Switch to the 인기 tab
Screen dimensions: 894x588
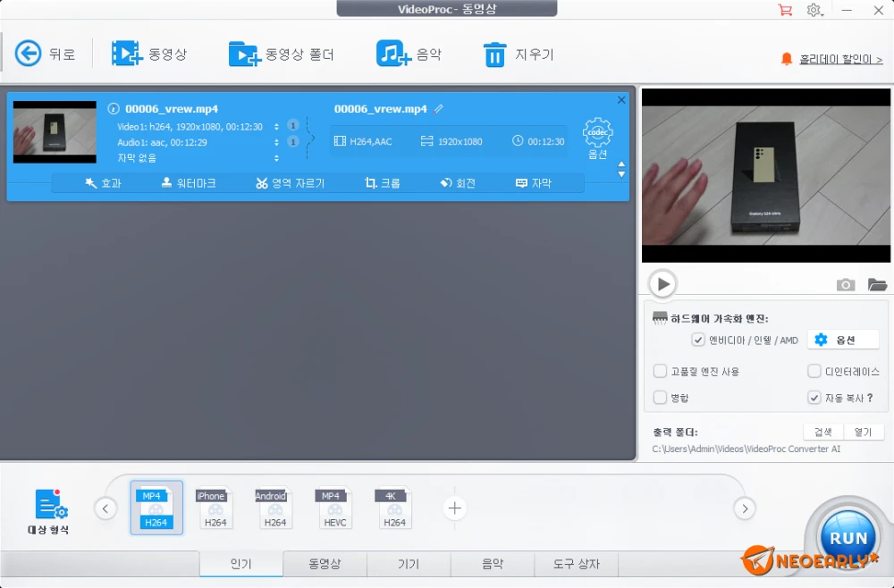click(241, 564)
